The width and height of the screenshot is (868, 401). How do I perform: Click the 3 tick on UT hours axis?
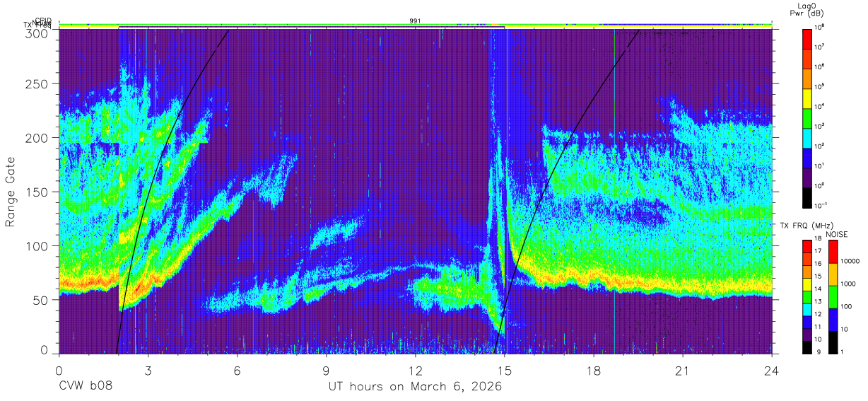coord(148,370)
